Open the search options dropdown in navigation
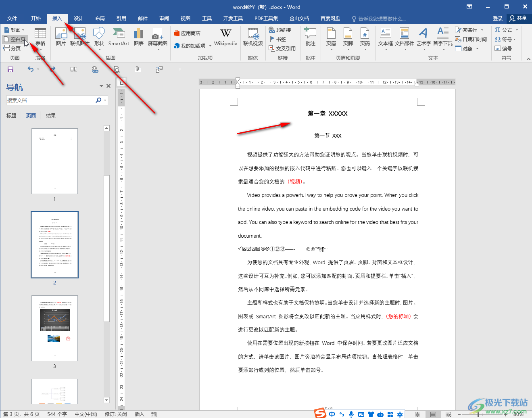Image resolution: width=532 pixels, height=418 pixels. click(x=105, y=100)
